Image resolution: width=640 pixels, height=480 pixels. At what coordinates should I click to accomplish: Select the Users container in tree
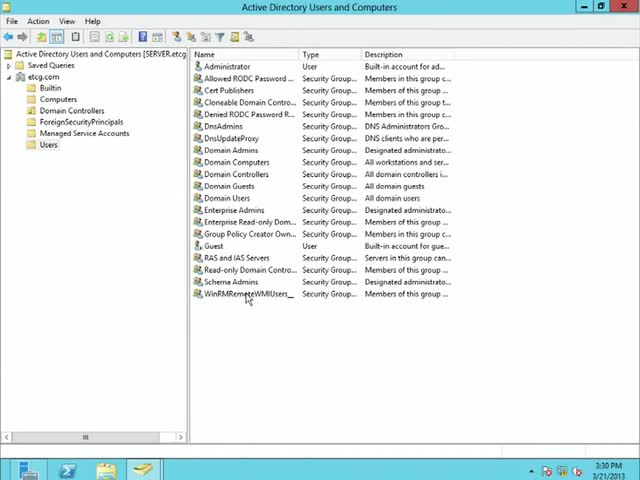pos(49,145)
